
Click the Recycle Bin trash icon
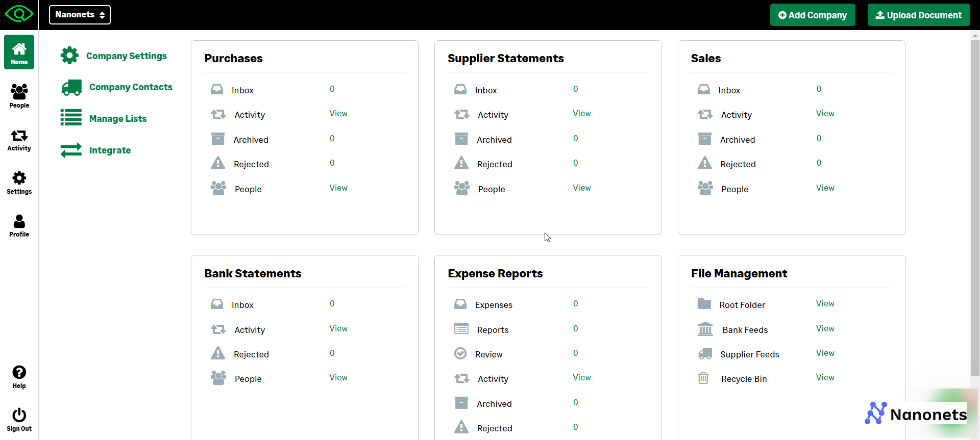click(x=703, y=378)
